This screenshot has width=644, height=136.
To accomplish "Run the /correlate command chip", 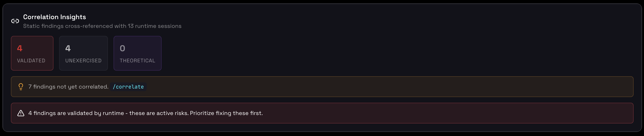I will [x=128, y=87].
